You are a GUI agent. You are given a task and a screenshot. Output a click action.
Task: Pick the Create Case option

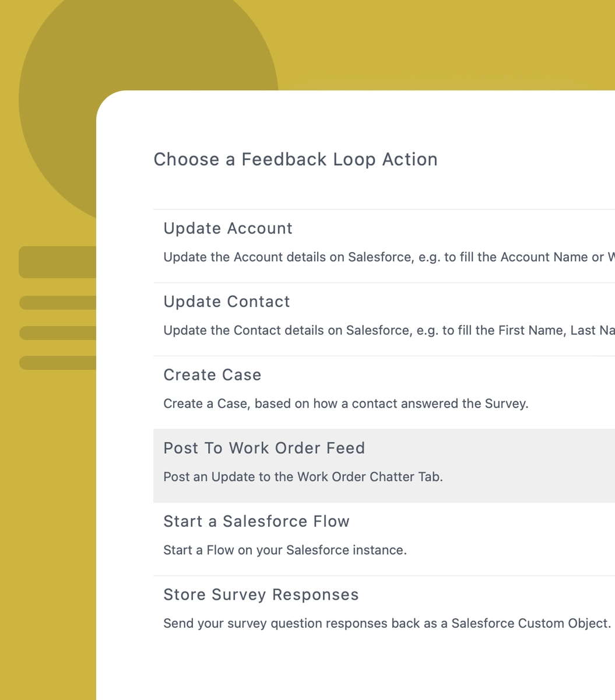pyautogui.click(x=212, y=374)
